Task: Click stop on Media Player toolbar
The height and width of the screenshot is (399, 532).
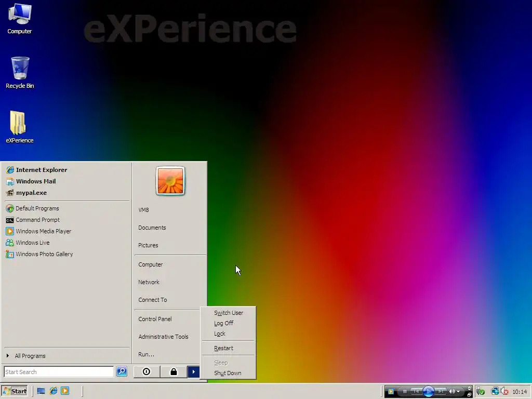Action: click(x=405, y=392)
